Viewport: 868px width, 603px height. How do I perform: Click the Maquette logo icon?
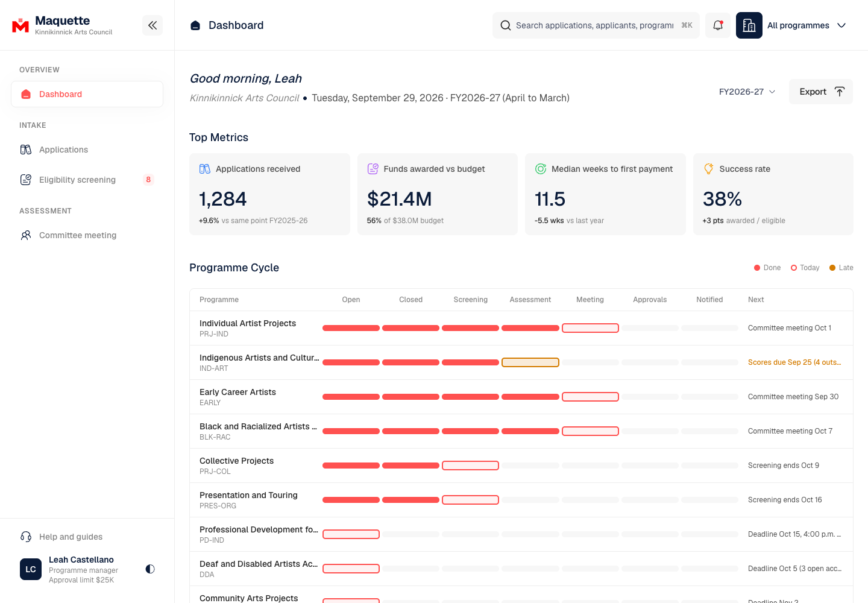coord(20,25)
